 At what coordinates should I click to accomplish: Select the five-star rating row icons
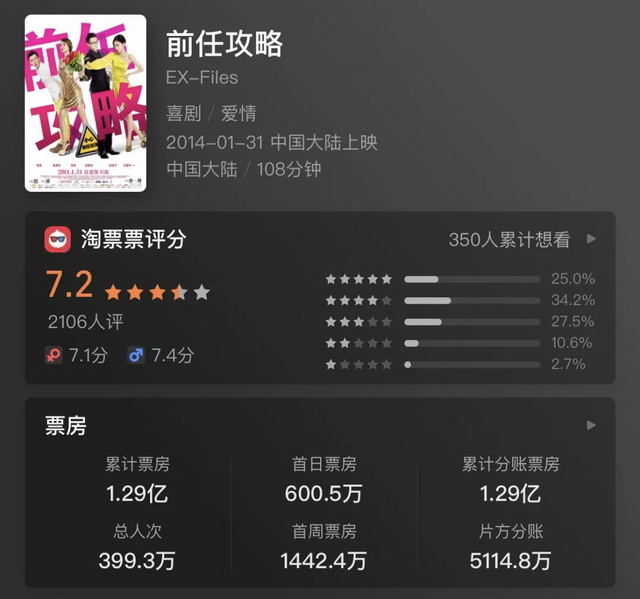[359, 279]
